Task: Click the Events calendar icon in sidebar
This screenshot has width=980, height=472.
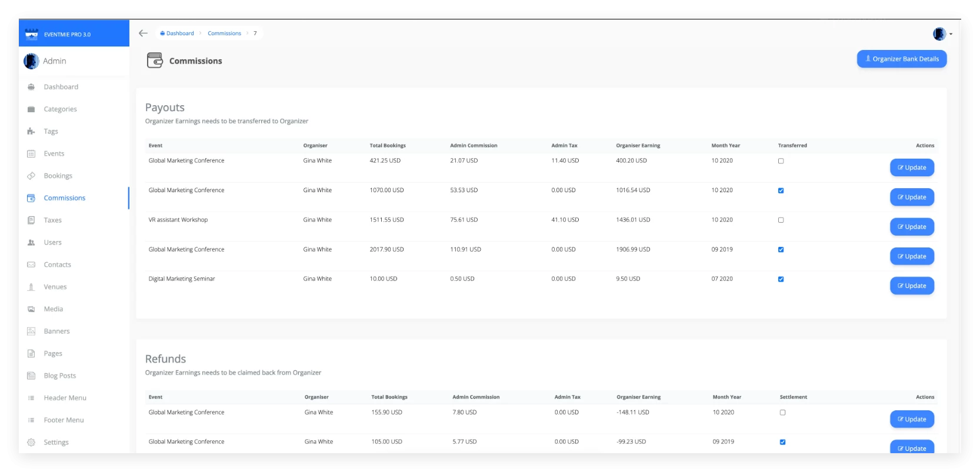Action: tap(31, 154)
